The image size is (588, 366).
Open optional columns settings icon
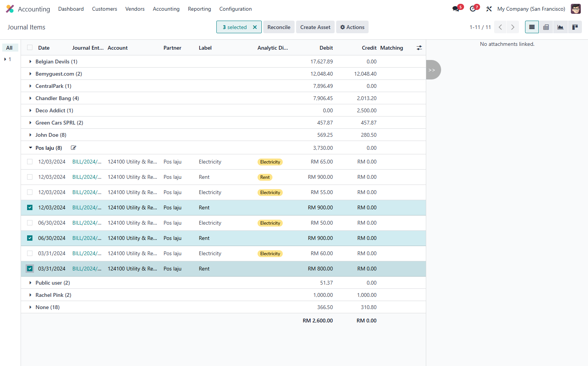coord(419,48)
